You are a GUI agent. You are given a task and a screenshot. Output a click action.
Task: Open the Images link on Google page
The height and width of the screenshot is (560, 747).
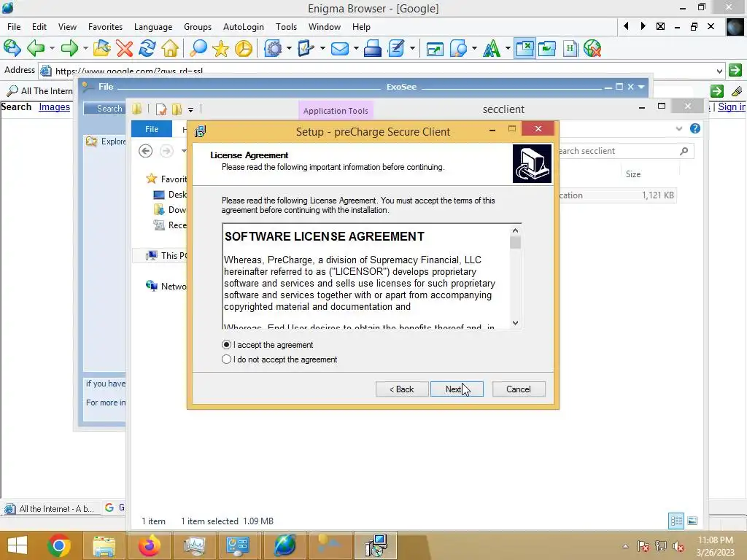point(54,106)
